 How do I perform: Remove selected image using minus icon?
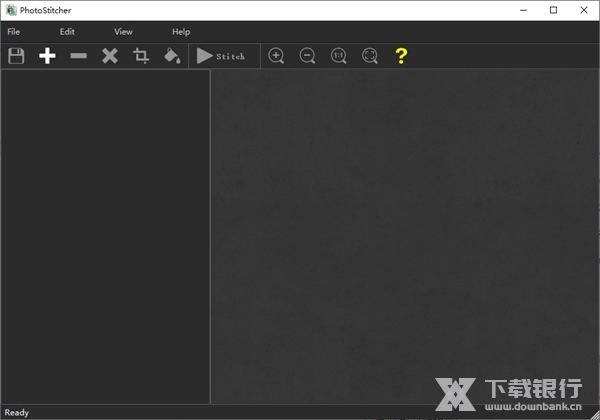[x=78, y=56]
